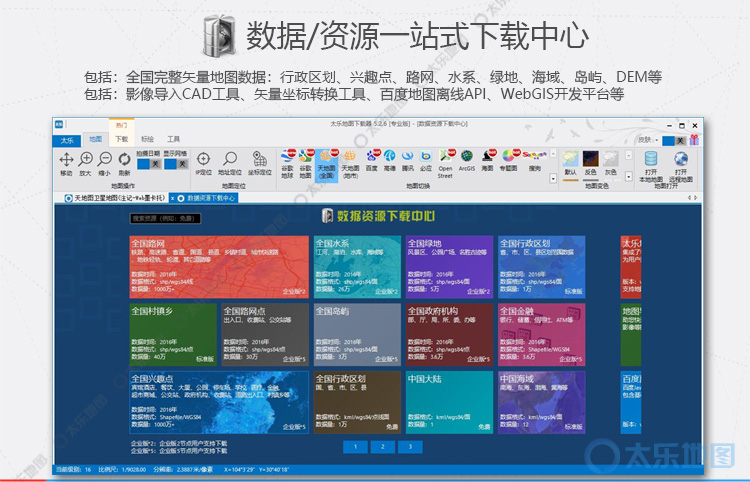Open the 全国路网 data tile
This screenshot has width=750, height=482.
click(x=220, y=267)
